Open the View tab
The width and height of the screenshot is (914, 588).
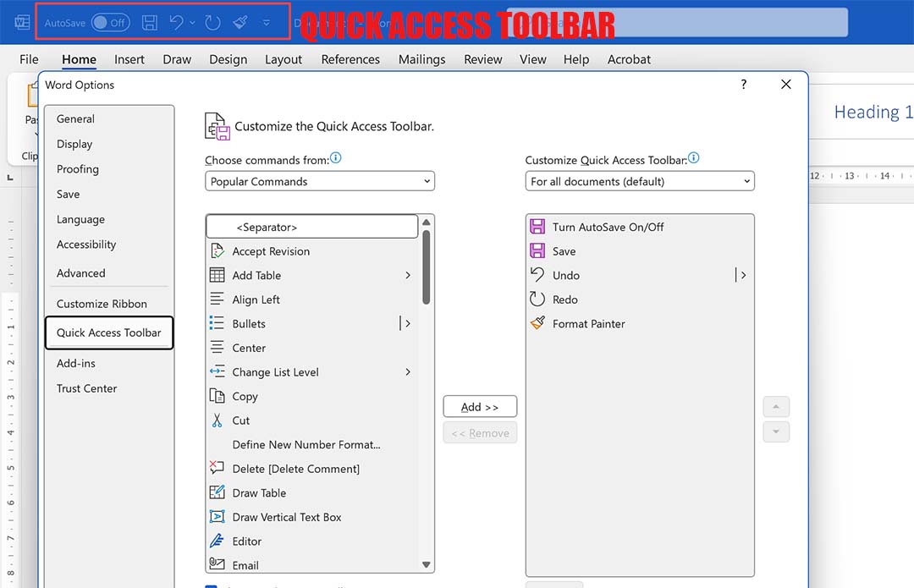[x=533, y=59]
